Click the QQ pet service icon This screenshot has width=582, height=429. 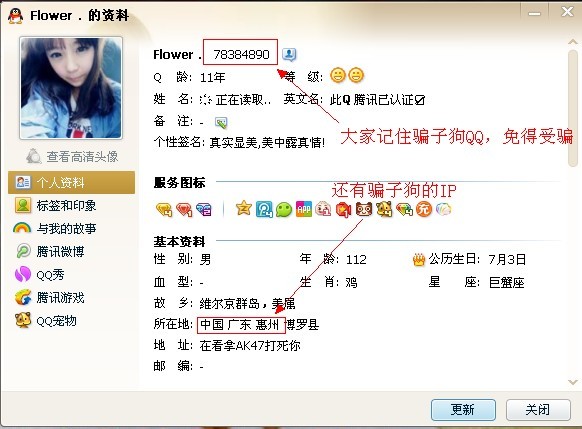384,209
